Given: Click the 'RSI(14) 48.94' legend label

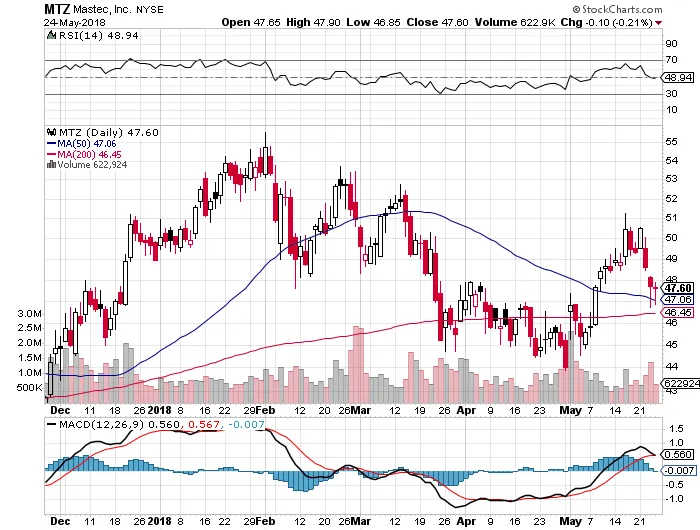Looking at the screenshot, I should (99, 35).
